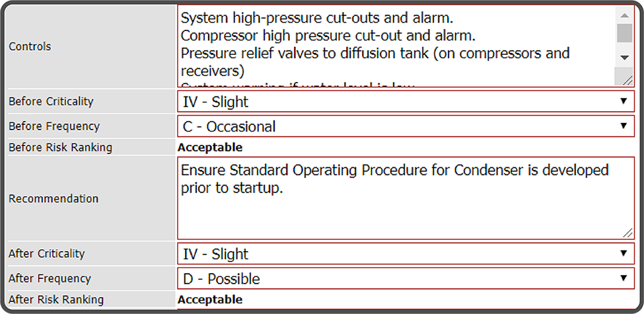This screenshot has height=314, width=644.
Task: Expand the Before Frequency dropdown
Action: (406, 126)
